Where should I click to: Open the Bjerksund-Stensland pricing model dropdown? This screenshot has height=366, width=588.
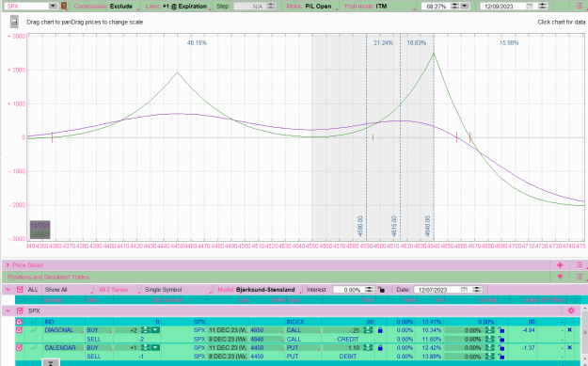[x=259, y=290]
